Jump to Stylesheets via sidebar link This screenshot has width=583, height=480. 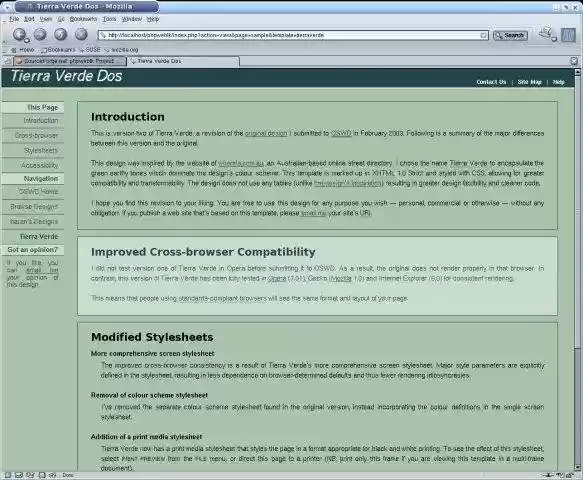tap(41, 150)
